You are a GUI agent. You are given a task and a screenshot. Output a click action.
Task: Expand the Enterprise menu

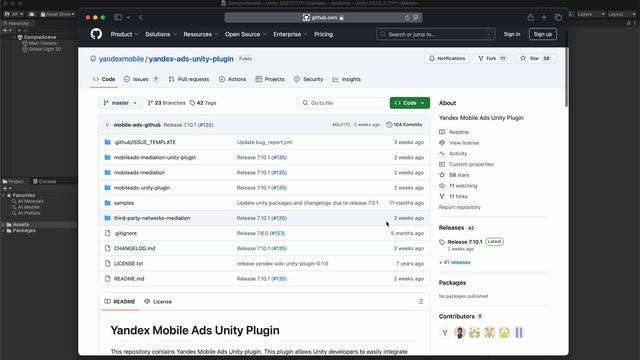tap(290, 34)
